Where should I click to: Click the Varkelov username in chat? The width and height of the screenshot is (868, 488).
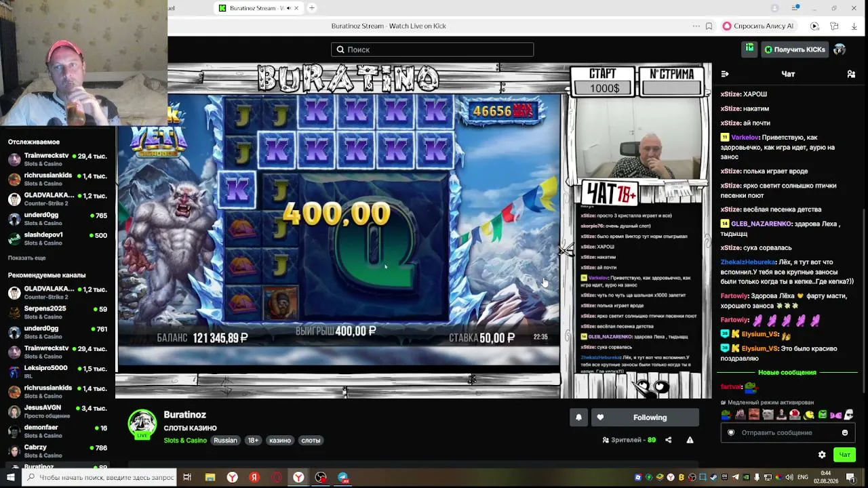click(745, 137)
